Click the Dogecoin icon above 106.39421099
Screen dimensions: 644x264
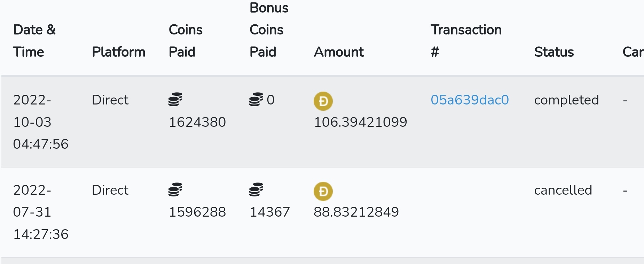point(323,101)
